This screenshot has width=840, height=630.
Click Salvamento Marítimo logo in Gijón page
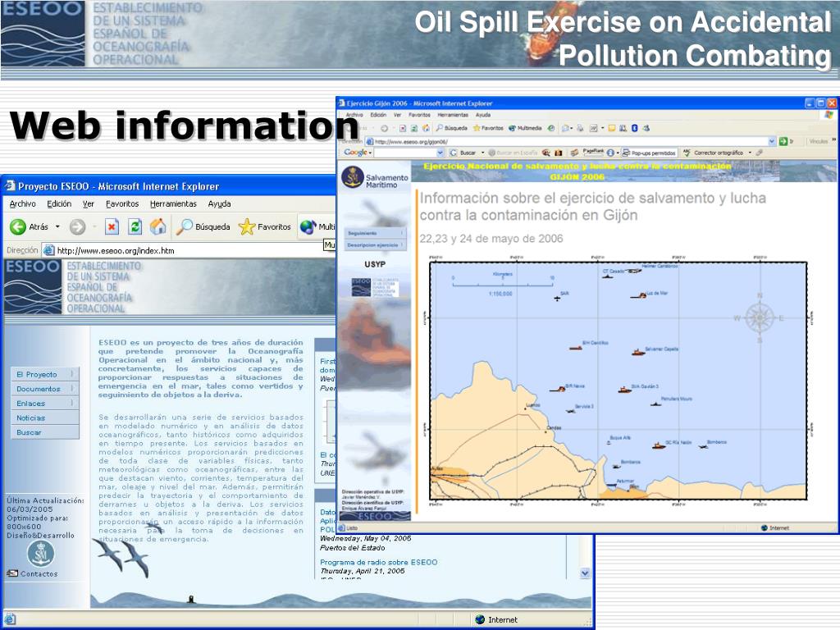point(374,177)
